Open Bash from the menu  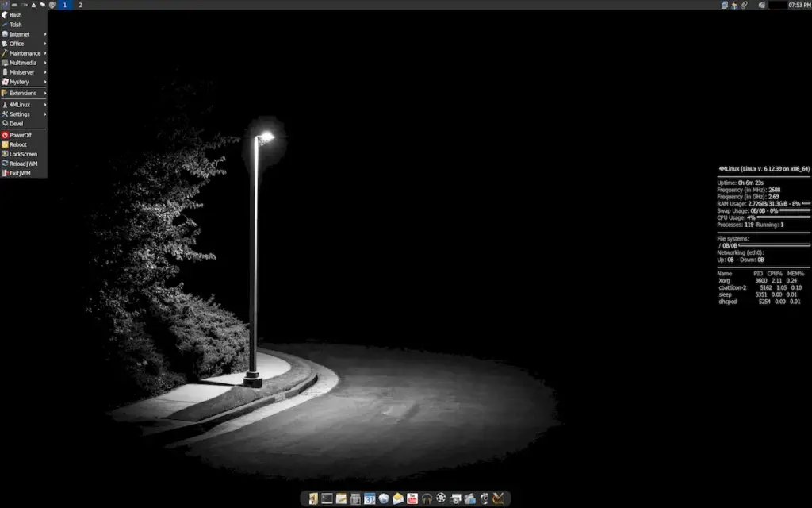(24, 15)
